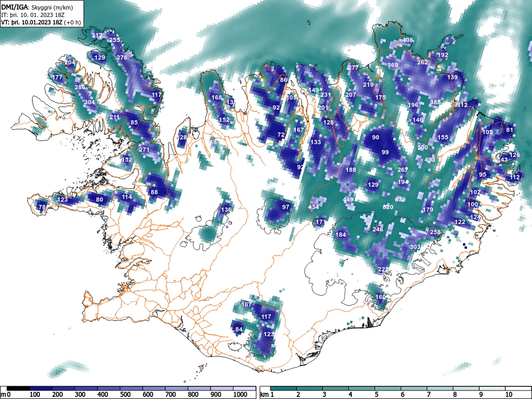Image resolution: width=532 pixels, height=399 pixels.
Task: Click visibility value 449 on the map
Action: (348, 199)
